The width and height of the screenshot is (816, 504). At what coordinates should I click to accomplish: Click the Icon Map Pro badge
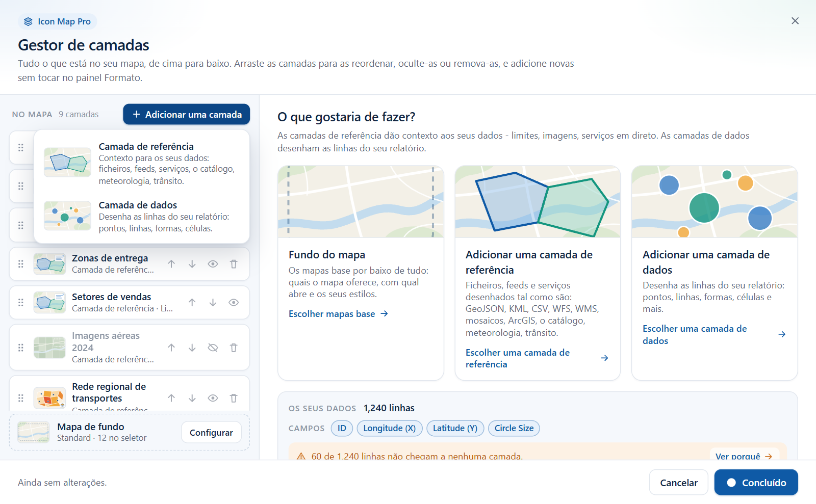tap(58, 21)
